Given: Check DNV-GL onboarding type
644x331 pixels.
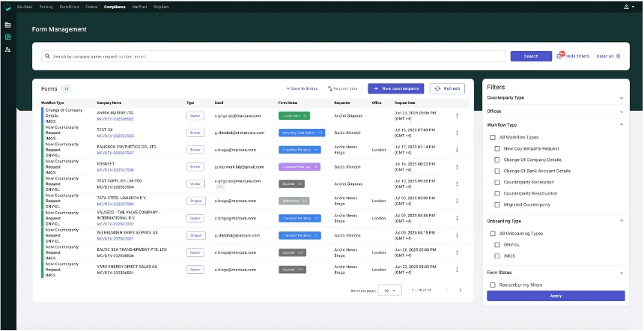Looking at the screenshot, I should click(x=497, y=245).
